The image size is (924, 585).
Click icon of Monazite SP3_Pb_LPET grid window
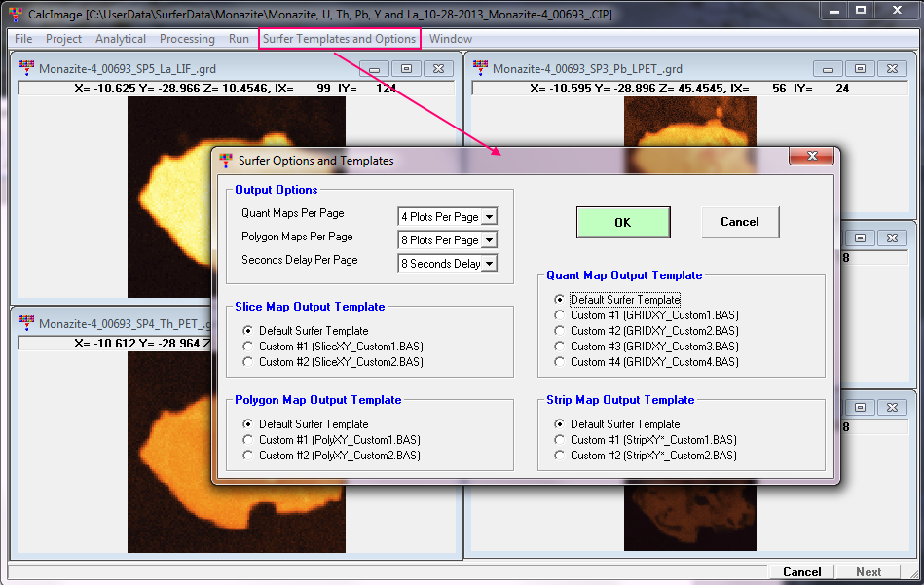[480, 68]
